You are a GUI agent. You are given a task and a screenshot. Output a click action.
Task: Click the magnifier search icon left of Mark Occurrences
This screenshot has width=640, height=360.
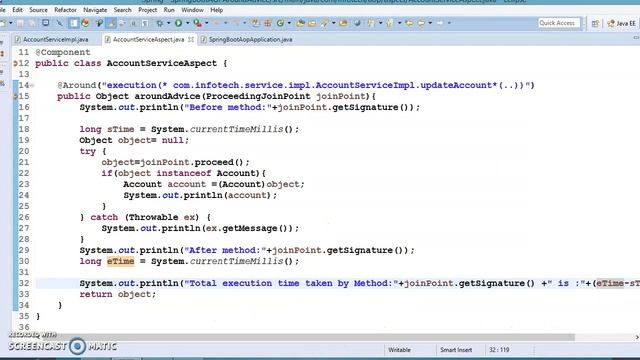[99, 23]
